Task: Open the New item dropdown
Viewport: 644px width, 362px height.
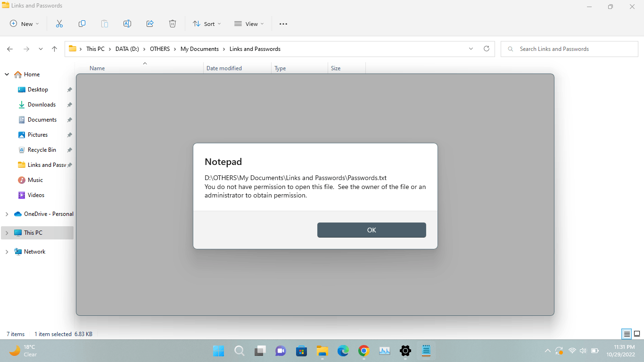Action: 25,24
